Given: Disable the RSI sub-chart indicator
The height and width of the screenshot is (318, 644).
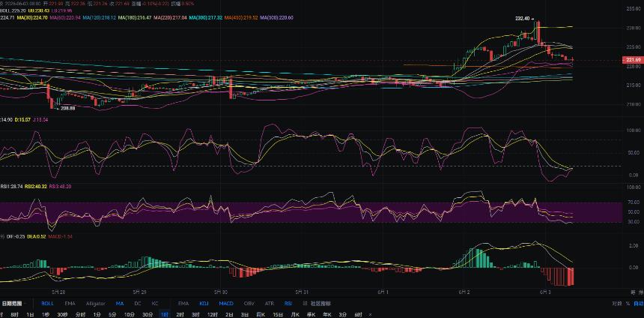Looking at the screenshot, I should [x=288, y=304].
